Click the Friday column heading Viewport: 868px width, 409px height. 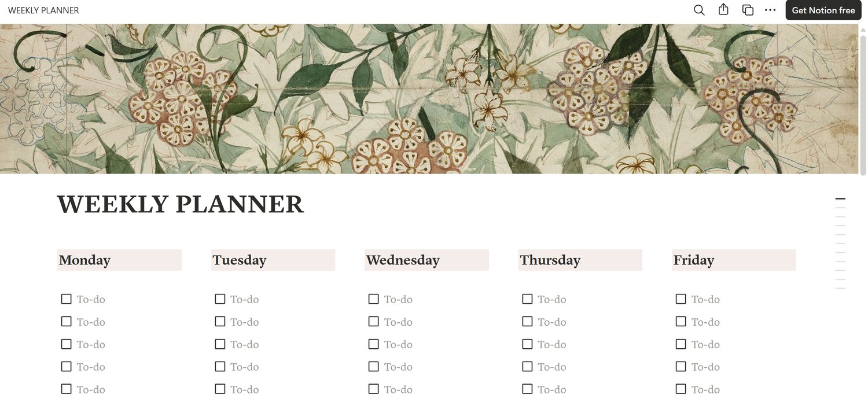pyautogui.click(x=694, y=260)
